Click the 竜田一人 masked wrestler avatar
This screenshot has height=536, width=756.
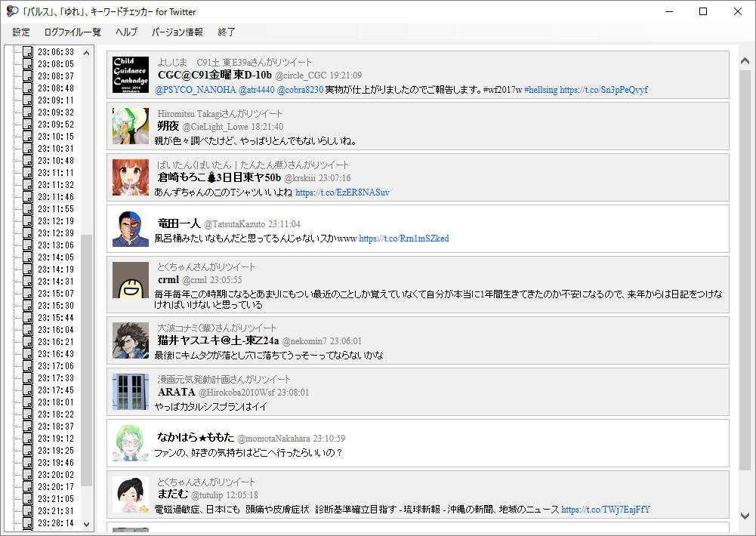pos(131,229)
